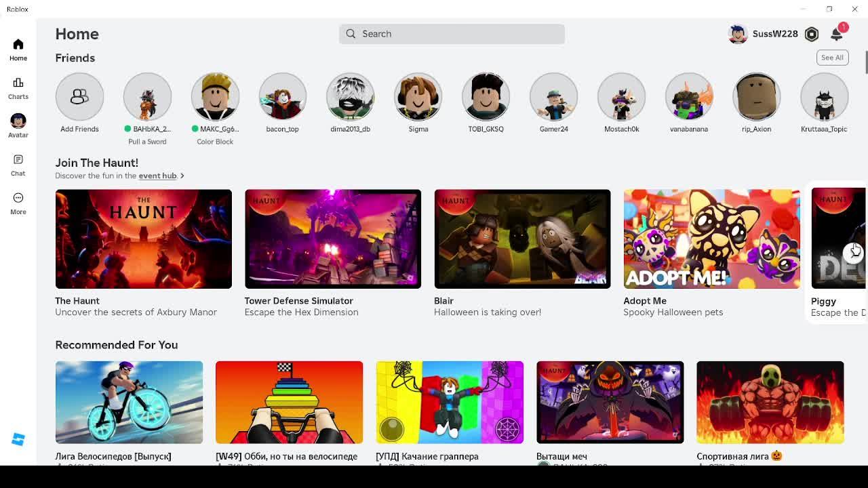Click Вытащи меч title text

pyautogui.click(x=561, y=457)
